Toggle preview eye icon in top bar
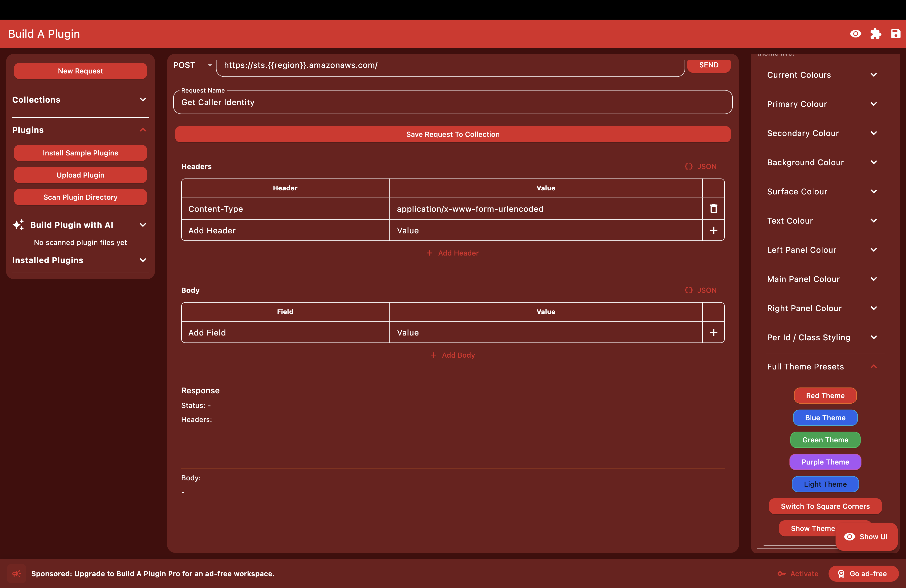Viewport: 906px width, 588px height. click(855, 34)
